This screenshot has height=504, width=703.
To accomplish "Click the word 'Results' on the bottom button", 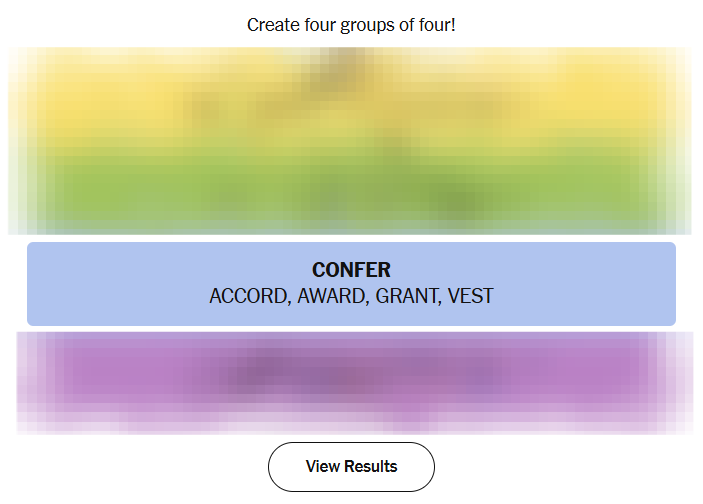I will 370,467.
